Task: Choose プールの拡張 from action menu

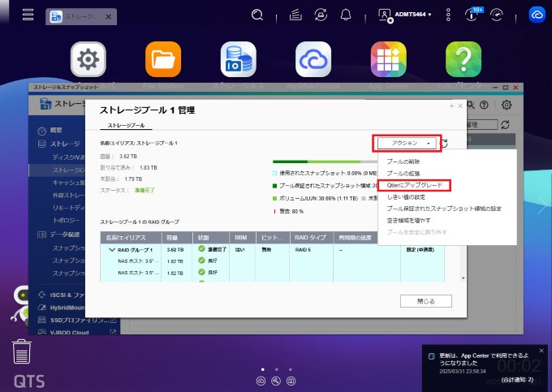Action: (x=403, y=174)
